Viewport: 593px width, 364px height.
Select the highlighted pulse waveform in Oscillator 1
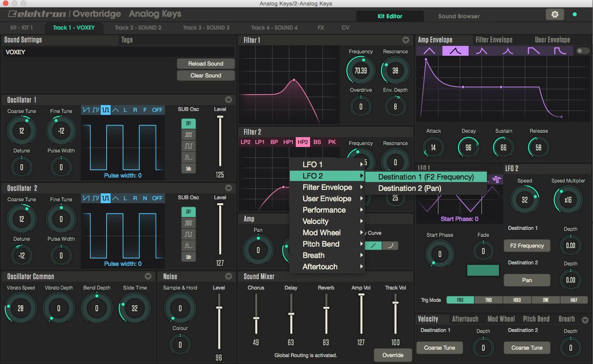pyautogui.click(x=106, y=110)
